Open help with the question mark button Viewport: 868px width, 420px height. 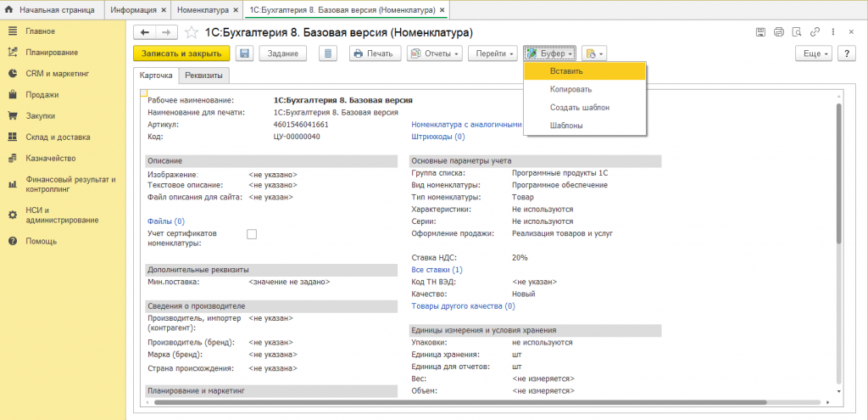coord(847,53)
